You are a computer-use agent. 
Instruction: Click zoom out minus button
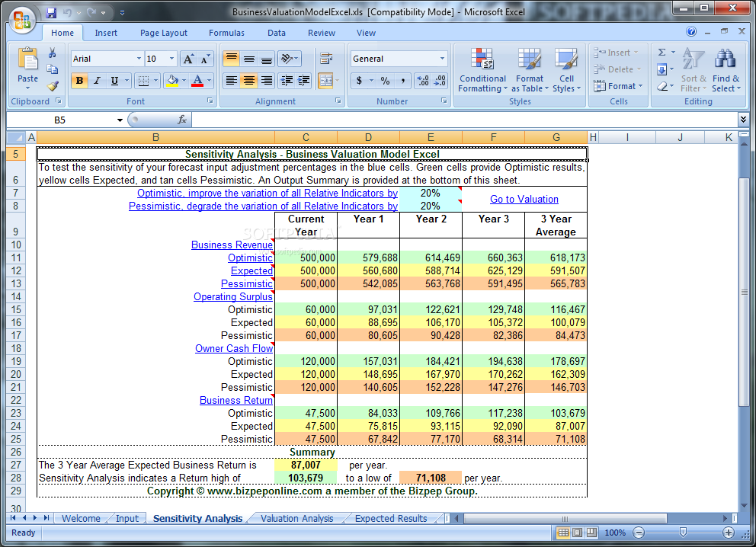[x=639, y=533]
